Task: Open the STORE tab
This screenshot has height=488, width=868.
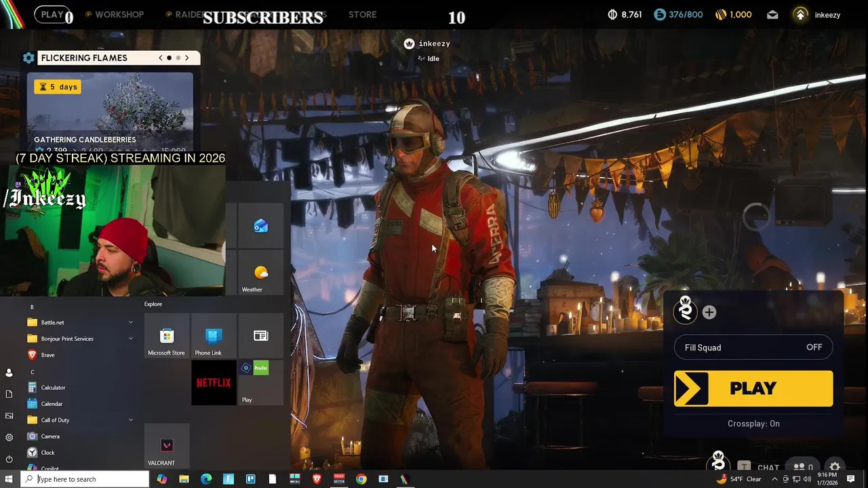Action: (363, 14)
